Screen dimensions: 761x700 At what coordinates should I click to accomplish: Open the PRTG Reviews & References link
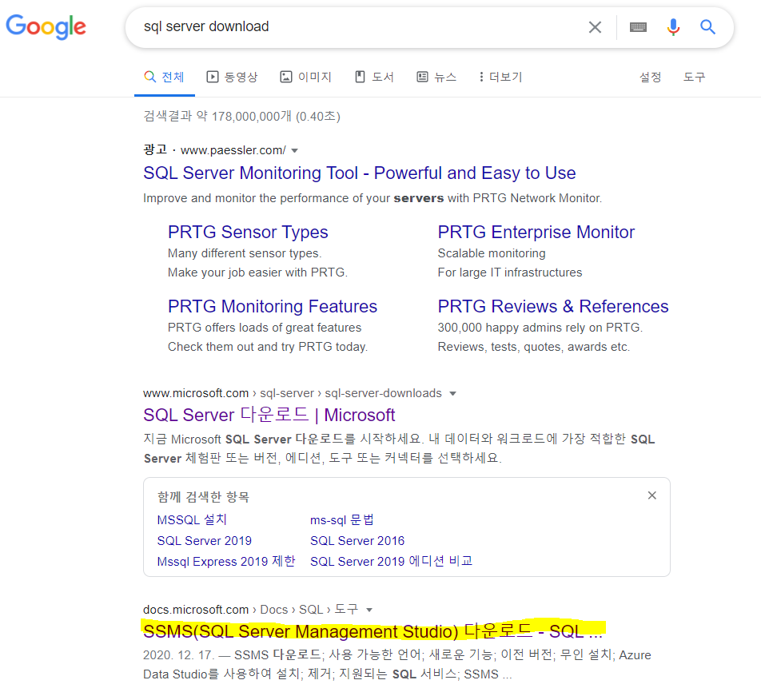point(553,307)
